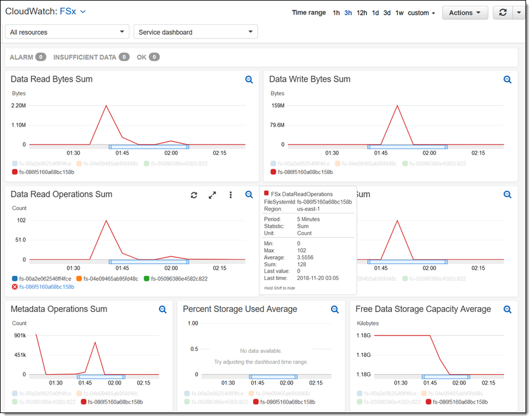Toggle fs-04e09465ab95fd48c legend in Data Read Operations
Viewport: 532px width, 419px height.
pos(107,279)
